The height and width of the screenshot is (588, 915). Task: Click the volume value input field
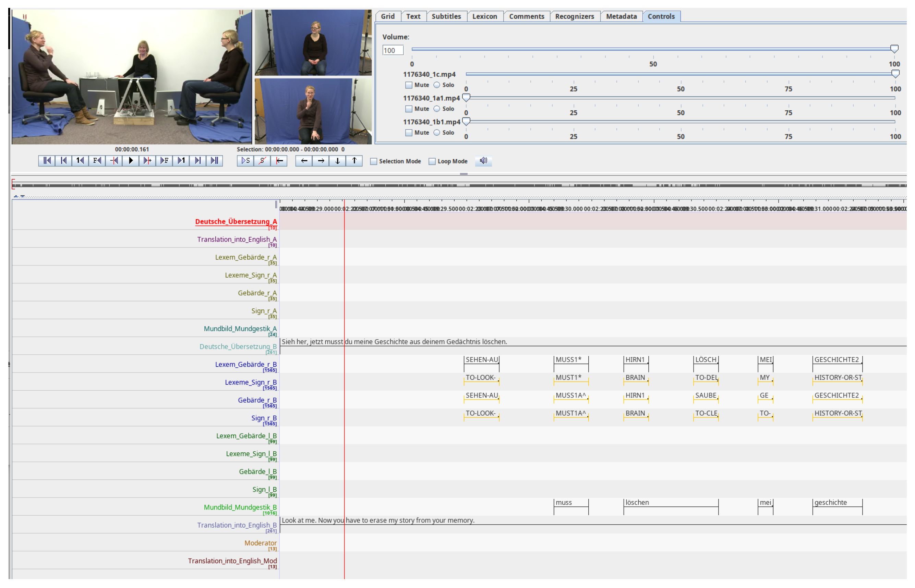point(393,50)
